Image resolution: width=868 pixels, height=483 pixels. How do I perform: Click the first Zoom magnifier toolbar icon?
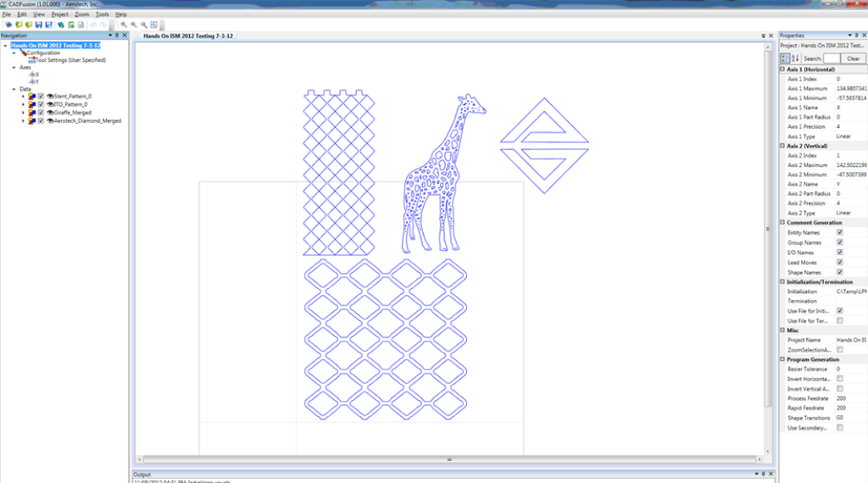point(124,25)
